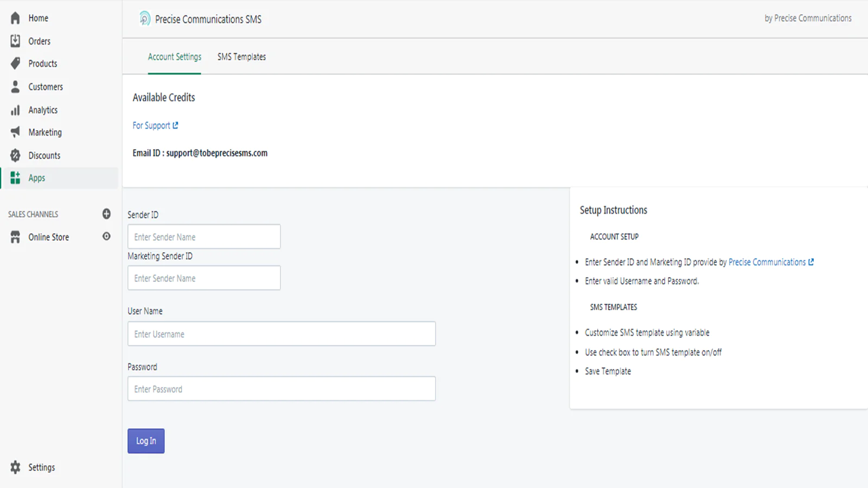This screenshot has height=488, width=868.
Task: Add a sales channel with plus icon
Action: [x=106, y=214]
